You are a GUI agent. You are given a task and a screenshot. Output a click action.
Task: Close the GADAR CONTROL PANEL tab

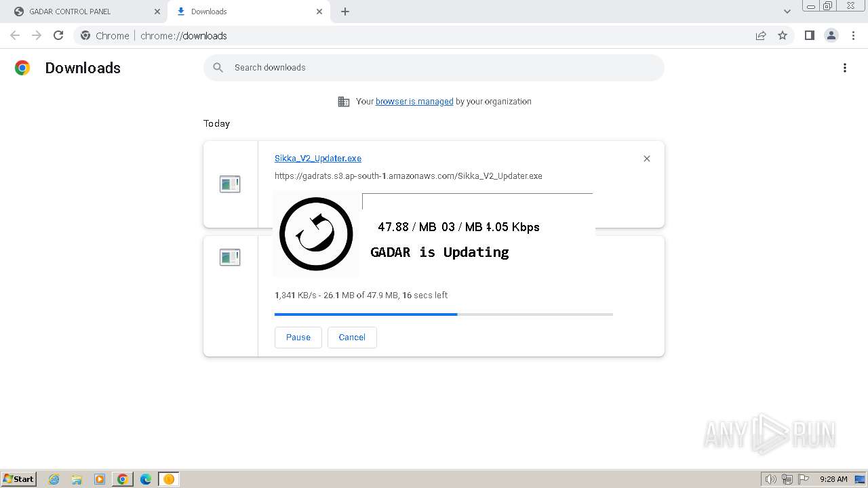tap(157, 12)
